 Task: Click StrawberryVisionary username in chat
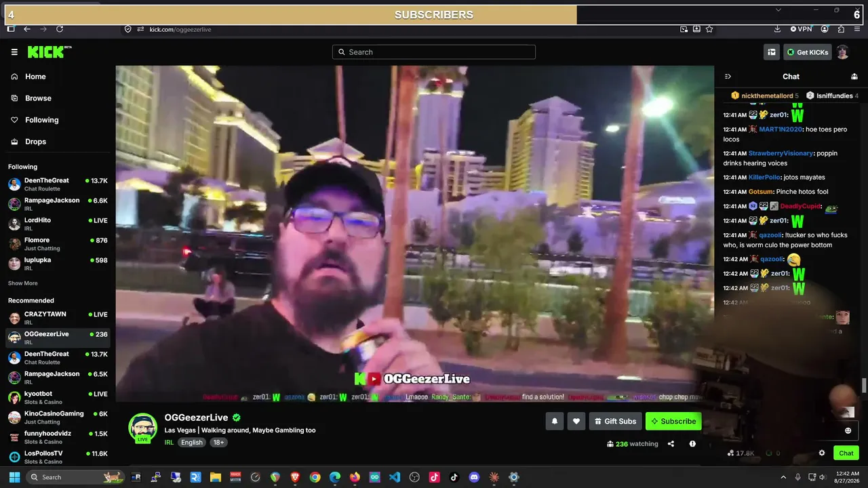781,153
